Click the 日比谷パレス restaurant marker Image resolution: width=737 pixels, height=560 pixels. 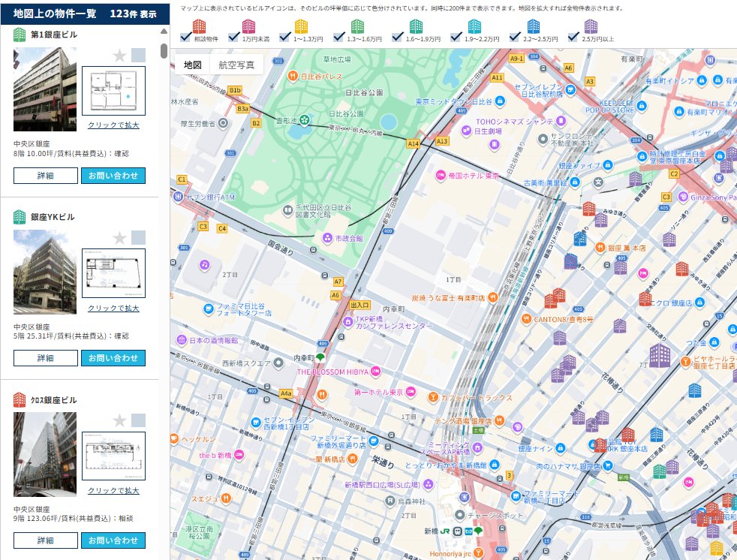pos(293,76)
